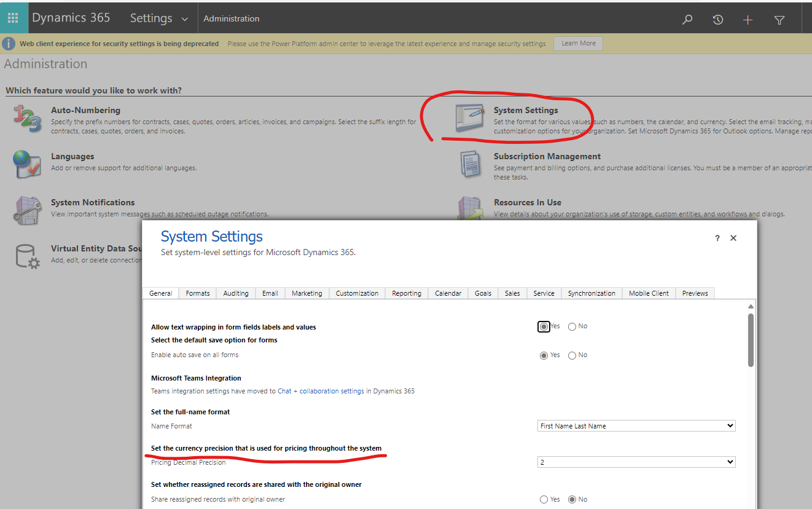The width and height of the screenshot is (812, 509).
Task: Click the System Settings icon
Action: tap(470, 119)
